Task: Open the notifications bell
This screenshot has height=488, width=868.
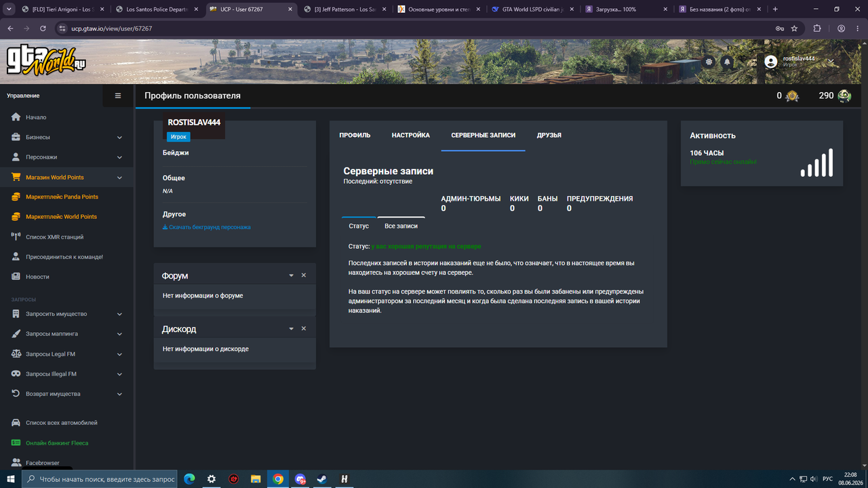Action: tap(727, 62)
